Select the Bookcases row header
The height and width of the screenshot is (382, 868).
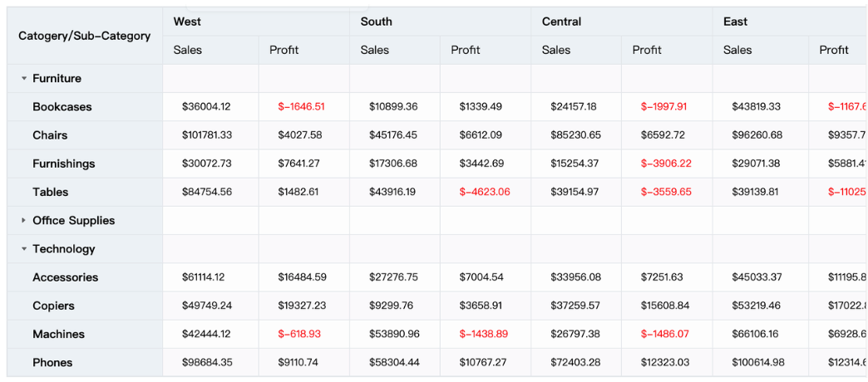pyautogui.click(x=62, y=107)
